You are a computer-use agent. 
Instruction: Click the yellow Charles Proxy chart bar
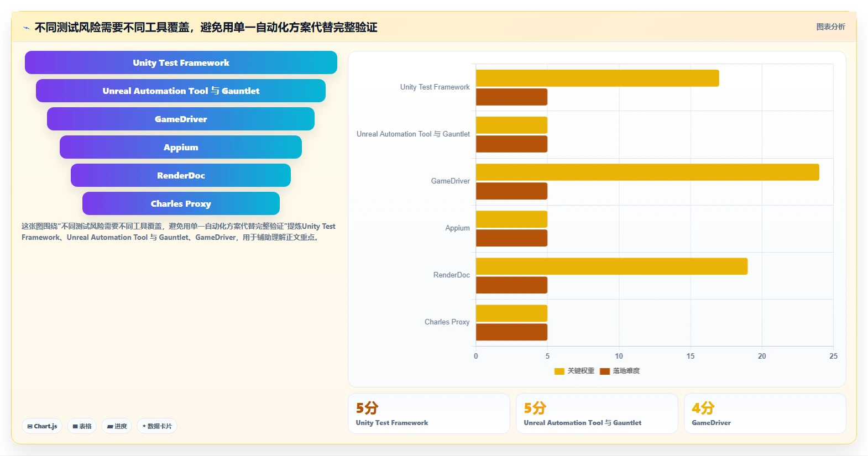click(x=511, y=313)
